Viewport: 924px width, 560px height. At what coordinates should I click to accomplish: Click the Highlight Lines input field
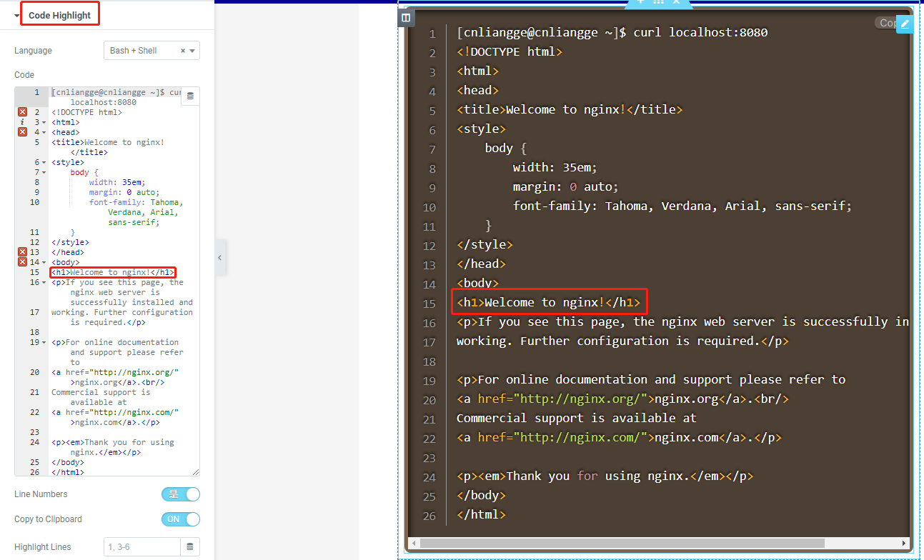pyautogui.click(x=141, y=547)
